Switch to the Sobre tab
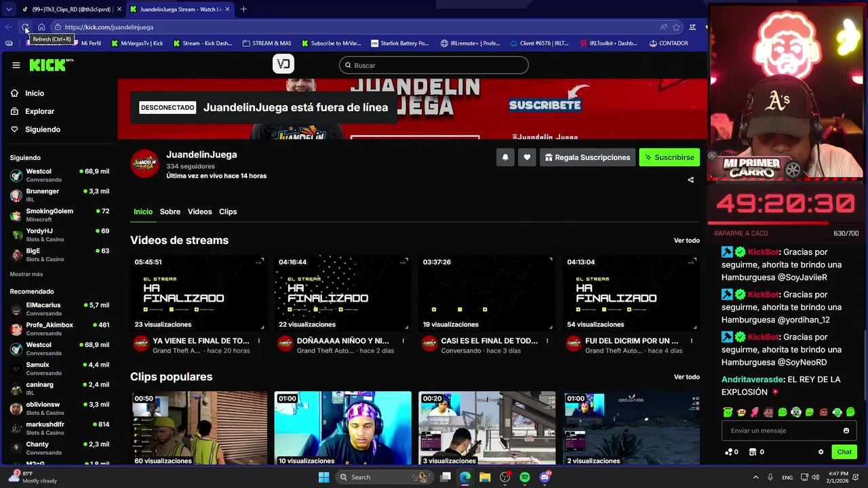868x488 pixels. click(x=170, y=211)
